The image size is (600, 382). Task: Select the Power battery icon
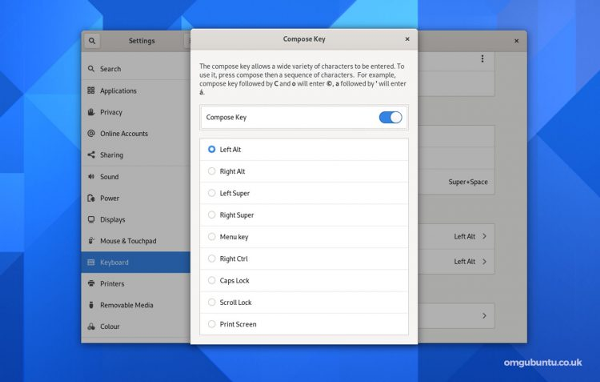pyautogui.click(x=91, y=198)
